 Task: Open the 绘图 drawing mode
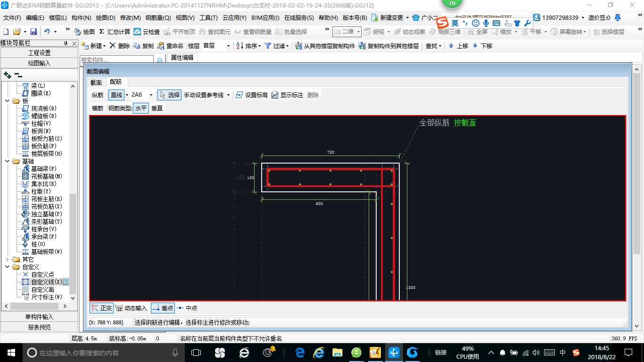[85, 32]
